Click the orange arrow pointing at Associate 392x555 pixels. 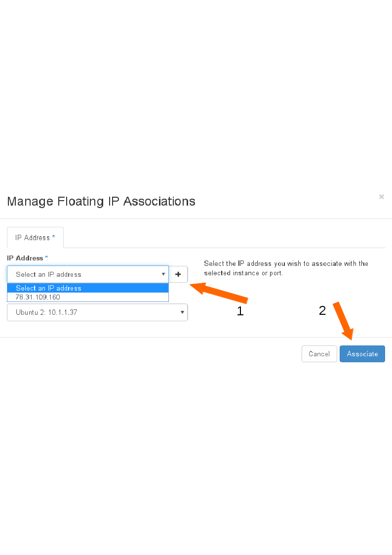coord(344,321)
